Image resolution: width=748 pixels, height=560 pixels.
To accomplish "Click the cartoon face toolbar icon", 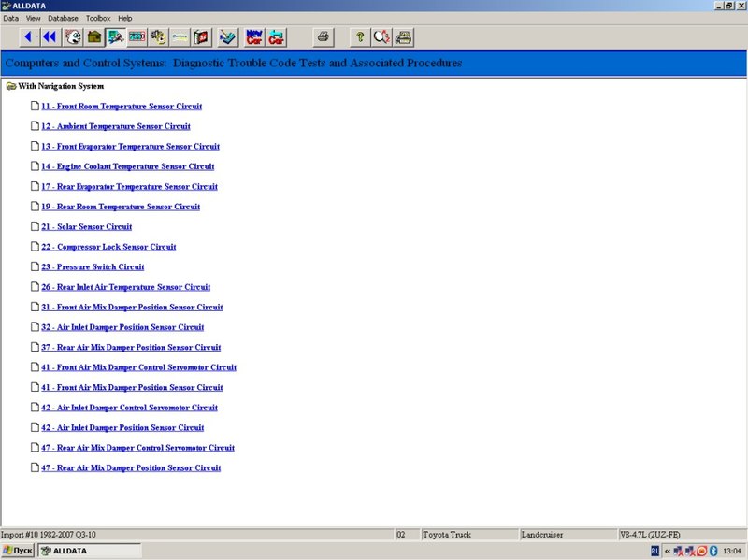I will pyautogui.click(x=73, y=37).
